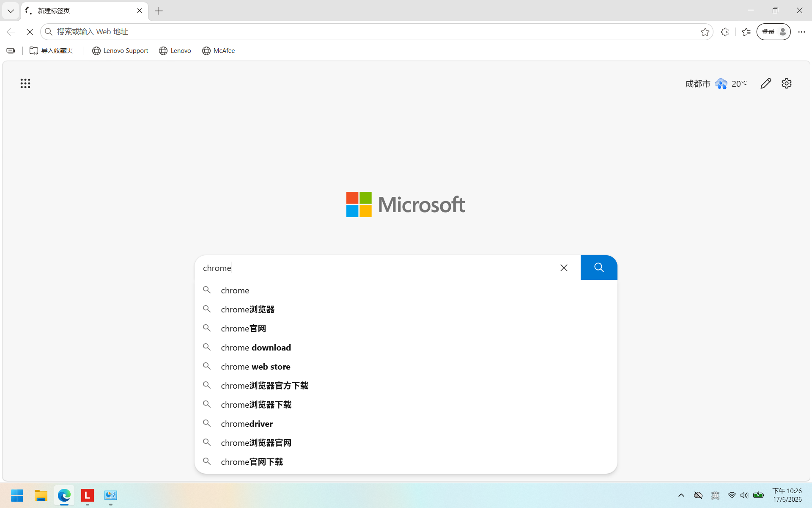Open 导入收藏夹 import favorites

pos(51,51)
